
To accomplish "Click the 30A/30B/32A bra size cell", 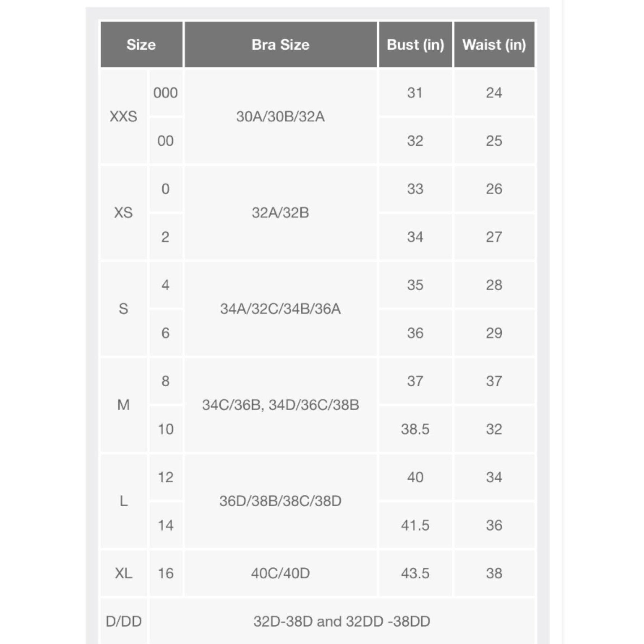I will click(281, 116).
